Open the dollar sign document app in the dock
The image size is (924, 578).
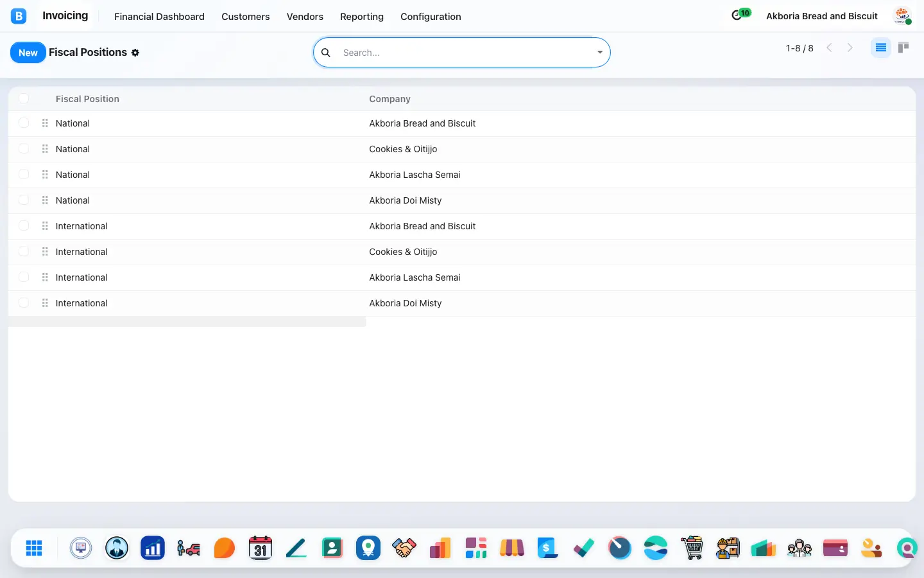click(x=548, y=548)
